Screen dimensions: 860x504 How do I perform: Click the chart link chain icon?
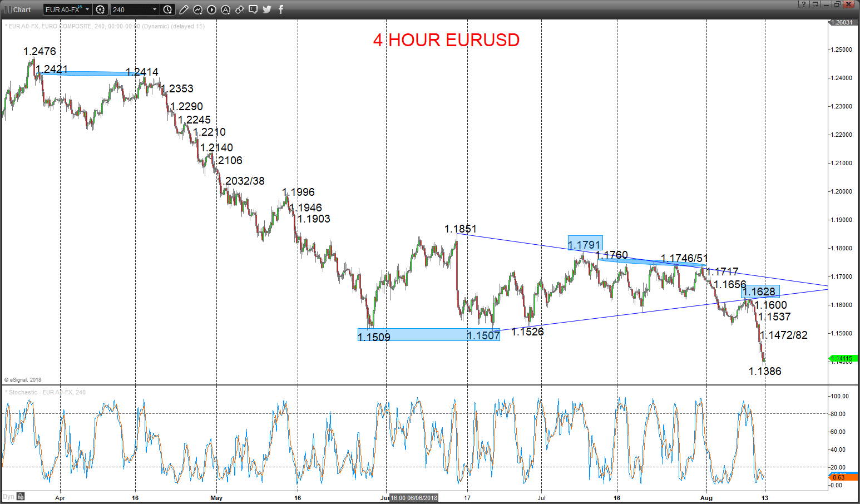click(240, 9)
